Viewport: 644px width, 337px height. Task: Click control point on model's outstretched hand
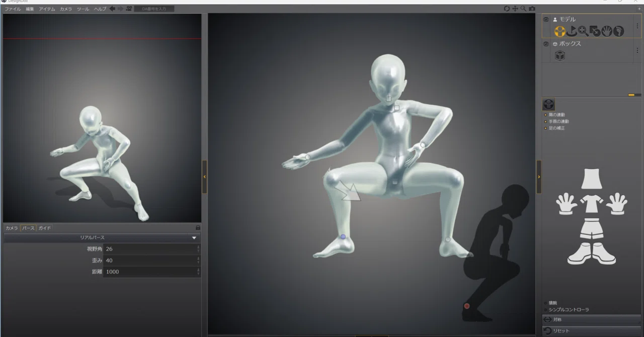click(307, 157)
